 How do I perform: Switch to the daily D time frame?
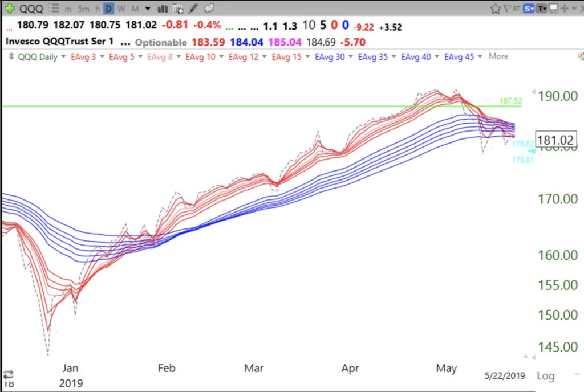pyautogui.click(x=108, y=9)
